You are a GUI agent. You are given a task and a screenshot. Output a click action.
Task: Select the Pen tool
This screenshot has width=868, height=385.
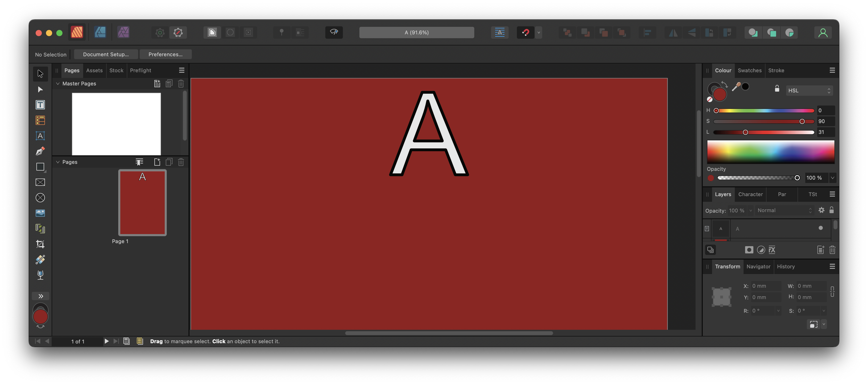pyautogui.click(x=40, y=151)
